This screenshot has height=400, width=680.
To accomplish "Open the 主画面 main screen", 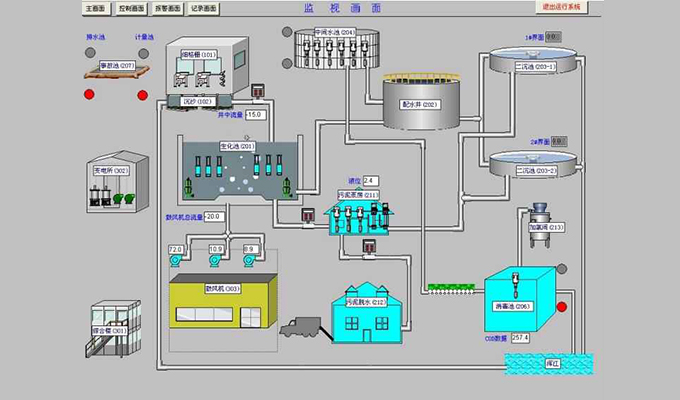I will [x=95, y=8].
